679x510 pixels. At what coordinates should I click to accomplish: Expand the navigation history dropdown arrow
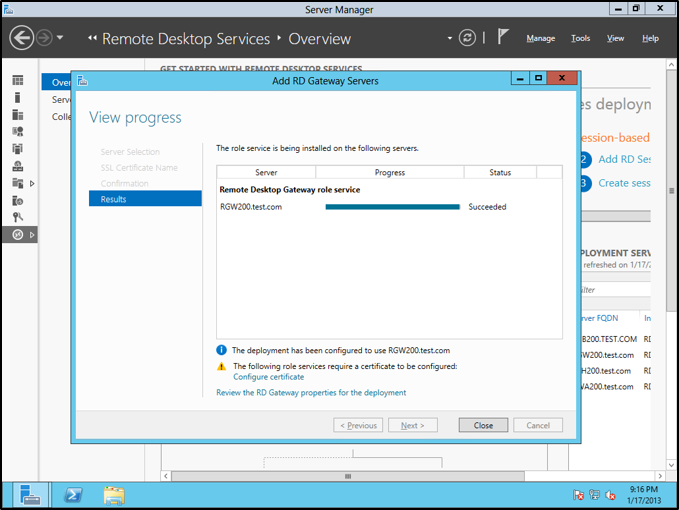(60, 38)
